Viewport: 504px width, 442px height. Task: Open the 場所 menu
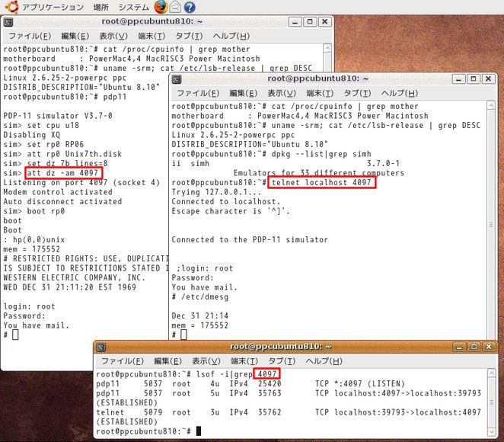(101, 7)
